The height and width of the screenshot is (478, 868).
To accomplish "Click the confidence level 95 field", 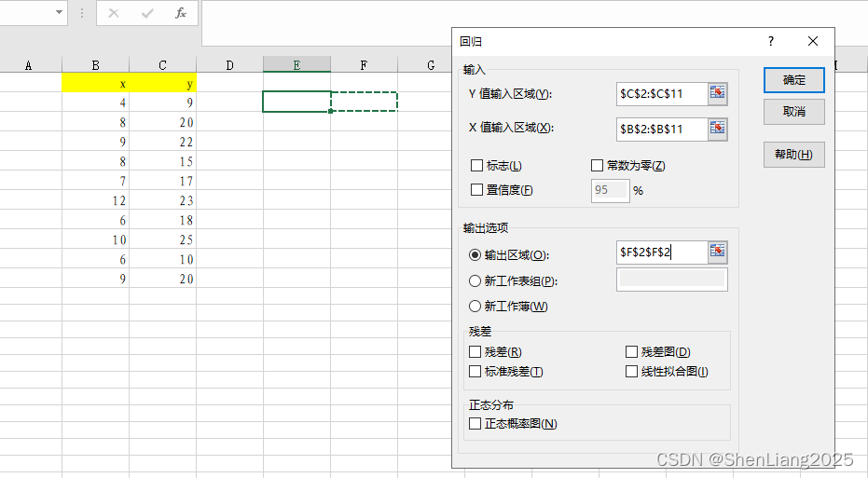I will tap(610, 190).
